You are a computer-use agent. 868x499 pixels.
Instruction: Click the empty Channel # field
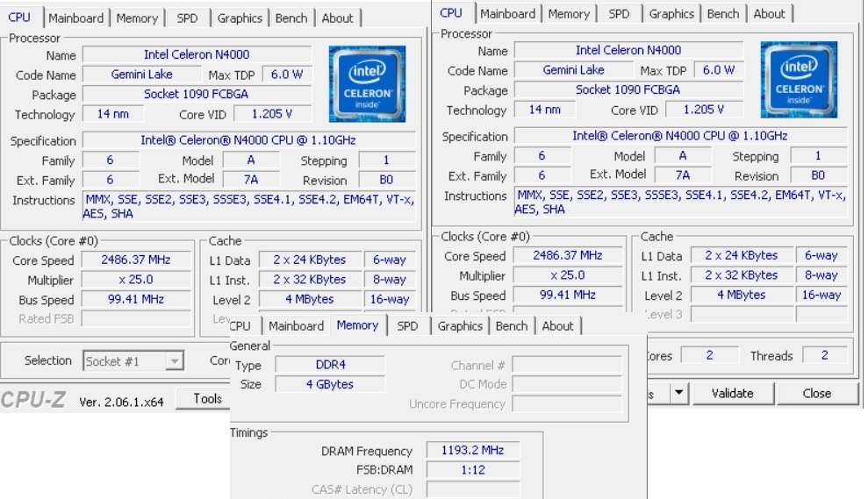click(x=566, y=365)
